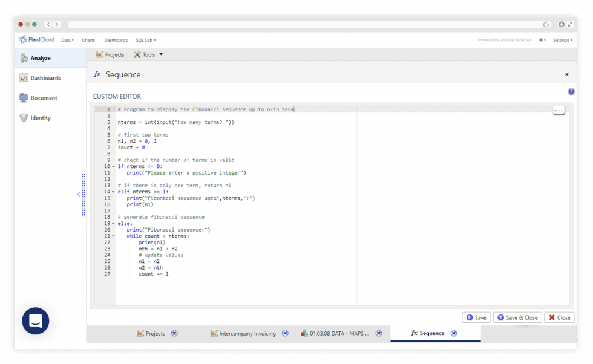Open the Projects toolbar button
The image size is (593, 364).
[110, 54]
